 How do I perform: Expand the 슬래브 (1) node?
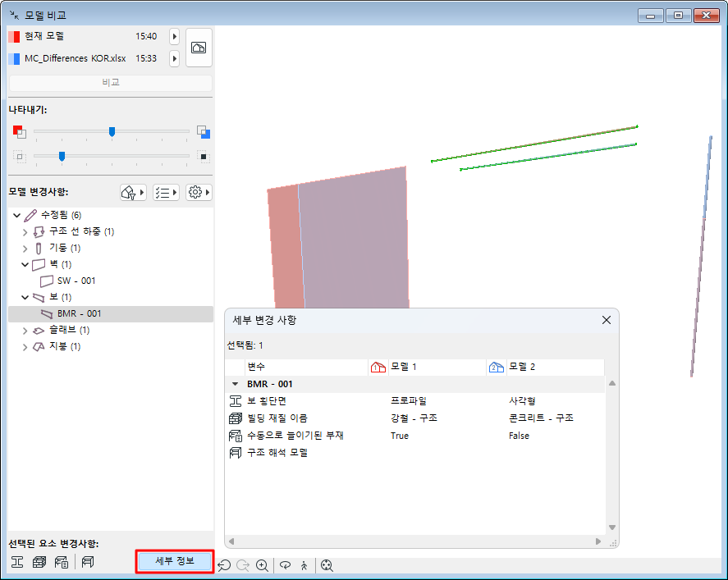pos(25,331)
